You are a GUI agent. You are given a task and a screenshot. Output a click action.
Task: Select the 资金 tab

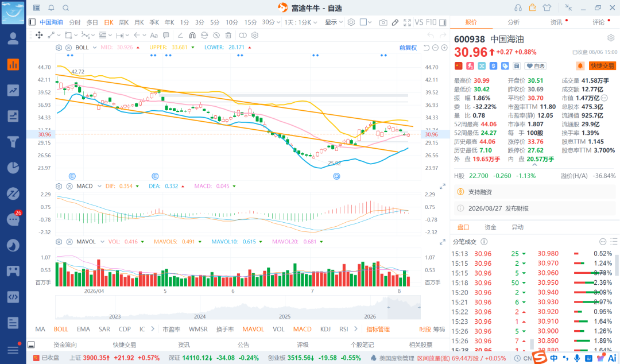click(490, 227)
